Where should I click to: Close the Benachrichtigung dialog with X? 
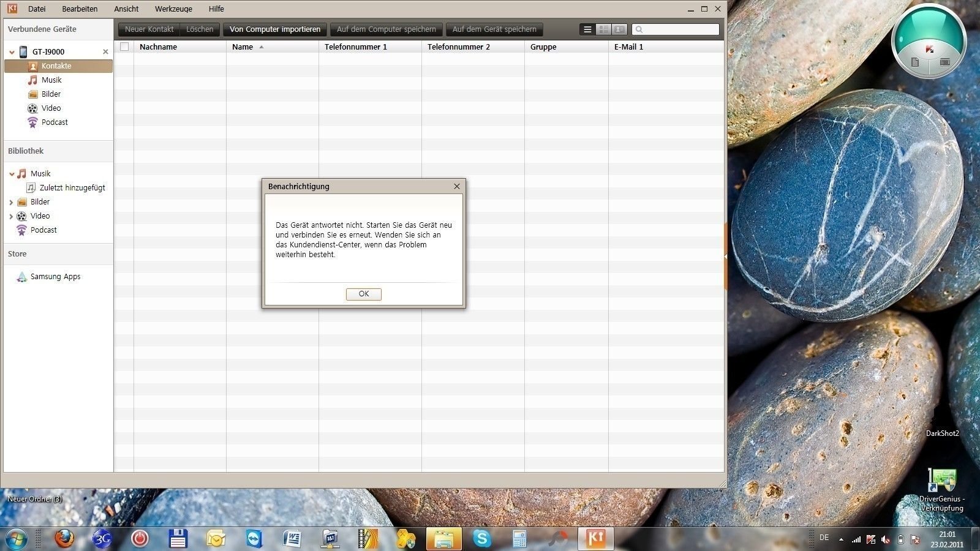(x=456, y=186)
